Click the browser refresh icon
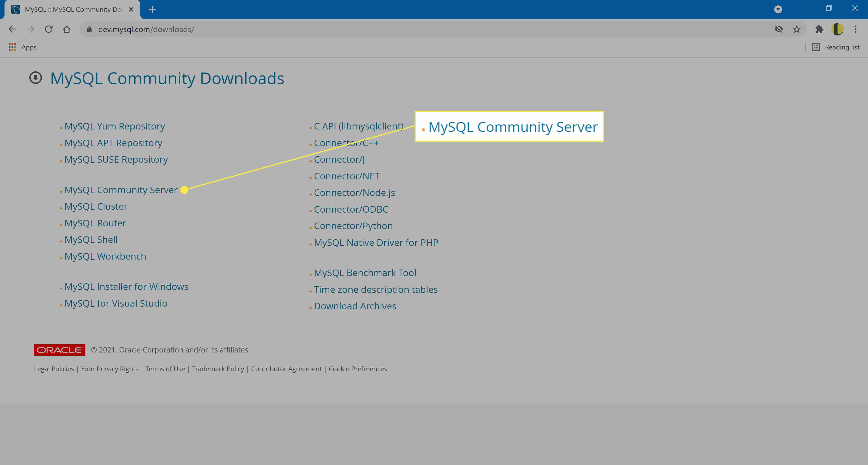This screenshot has width=868, height=465. (49, 29)
